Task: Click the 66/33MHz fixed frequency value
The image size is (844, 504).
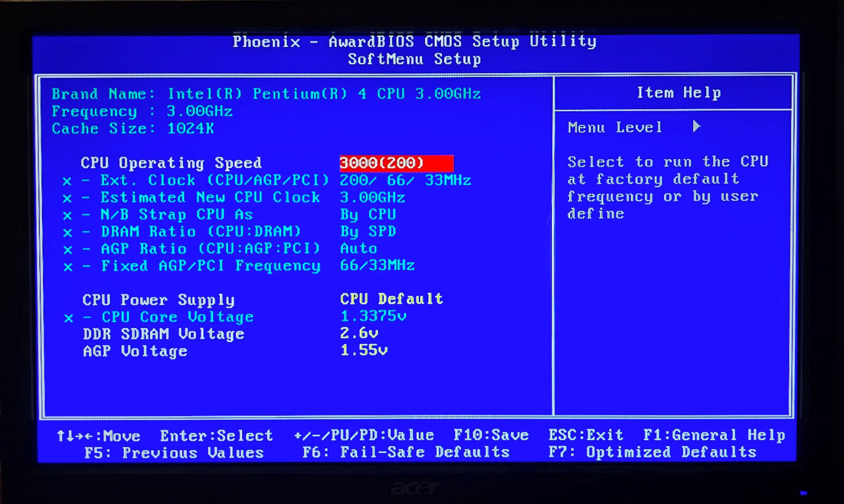Action: [377, 265]
